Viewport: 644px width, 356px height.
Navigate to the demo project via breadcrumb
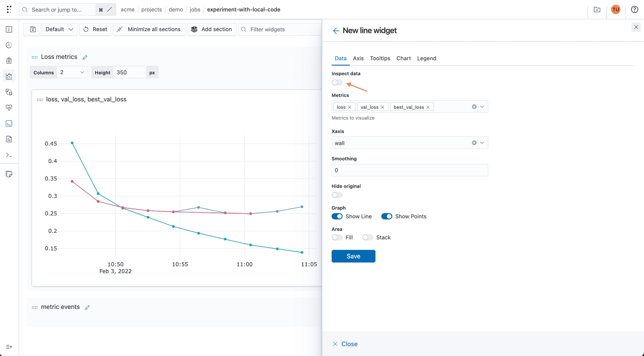pyautogui.click(x=176, y=9)
